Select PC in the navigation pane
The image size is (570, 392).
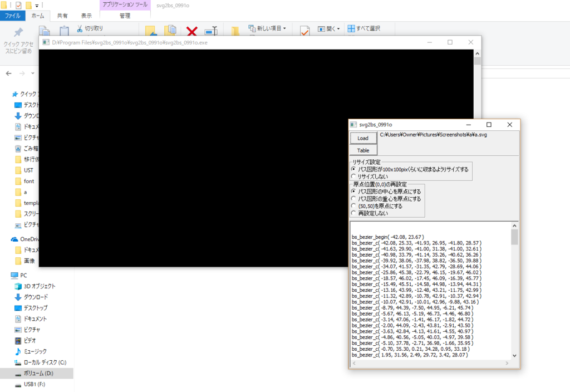tap(19, 275)
